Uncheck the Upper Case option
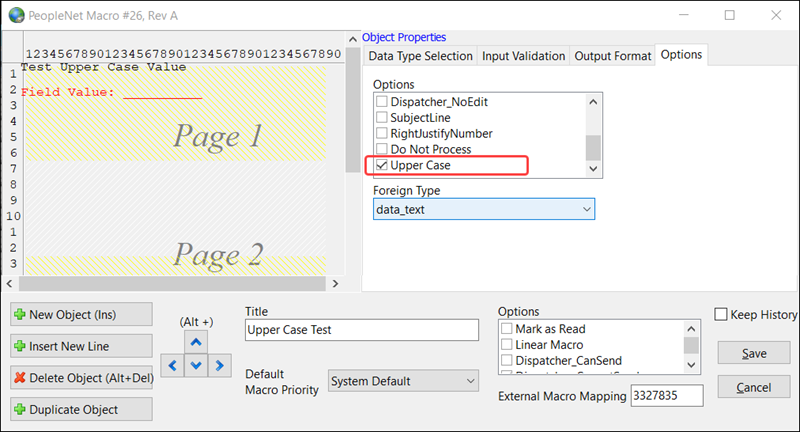 (x=382, y=165)
